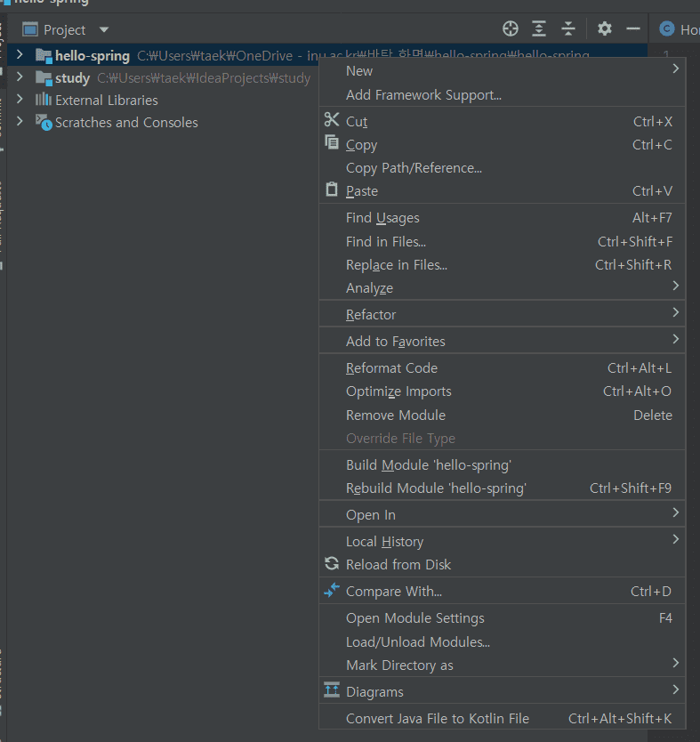Expand Scratches and Consoles node
This screenshot has width=700, height=742.
tap(20, 121)
